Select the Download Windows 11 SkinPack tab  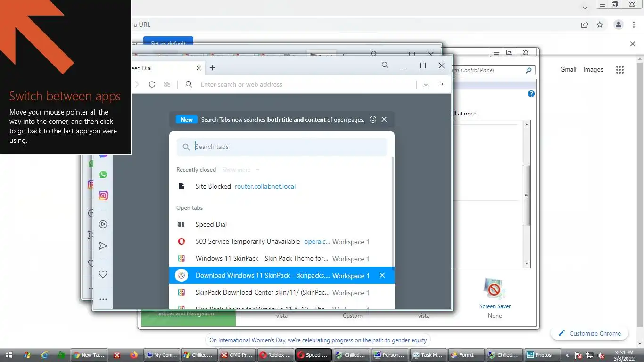click(x=282, y=275)
